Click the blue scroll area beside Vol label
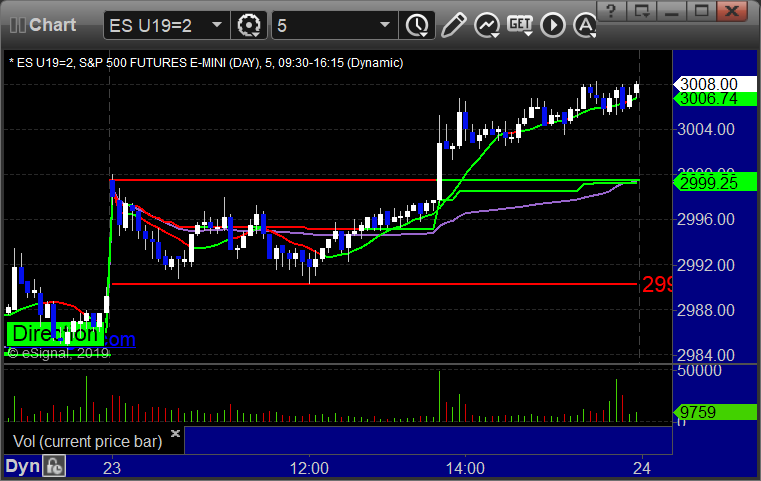The image size is (761, 481). pyautogui.click(x=428, y=440)
